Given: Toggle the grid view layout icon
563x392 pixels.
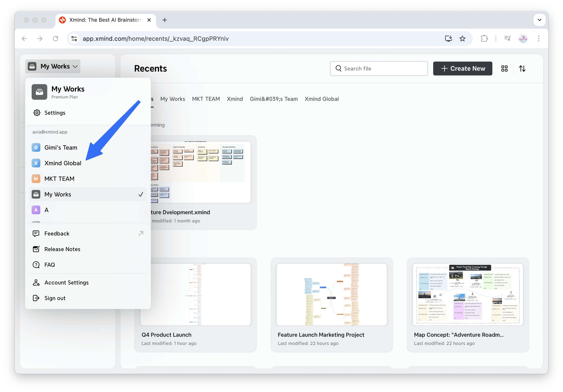Looking at the screenshot, I should (x=504, y=69).
